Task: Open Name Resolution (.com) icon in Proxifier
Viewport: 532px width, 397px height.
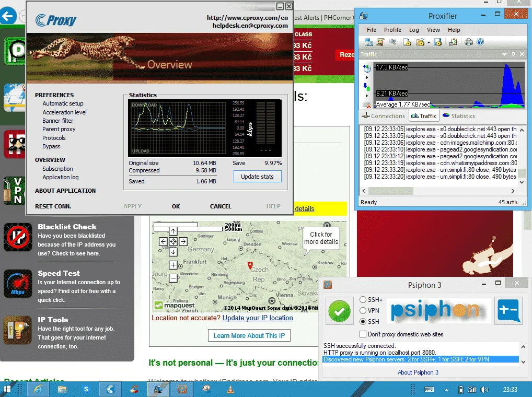Action: pyautogui.click(x=392, y=42)
